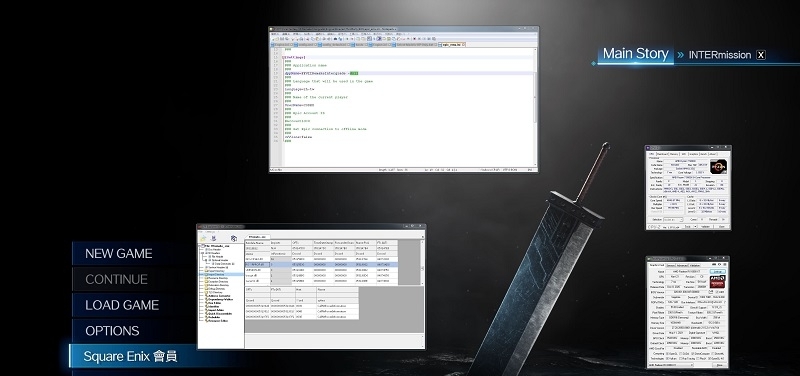
Task: Toggle the CUDA checkbox in GPU-Z
Action: coord(681,354)
